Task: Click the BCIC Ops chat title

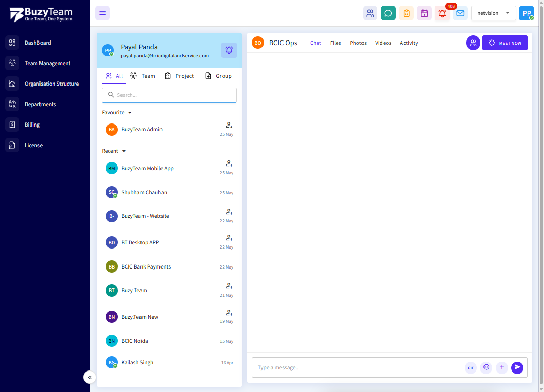Action: point(283,43)
